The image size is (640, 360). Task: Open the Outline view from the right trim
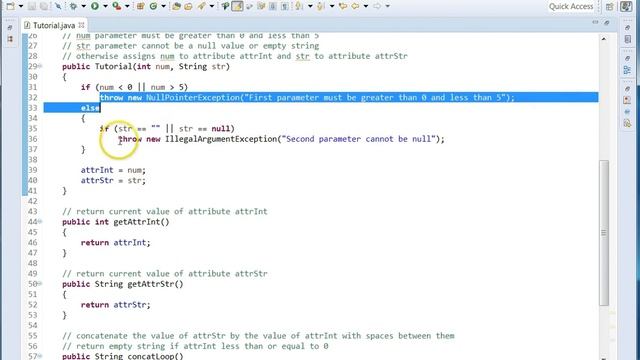click(627, 70)
